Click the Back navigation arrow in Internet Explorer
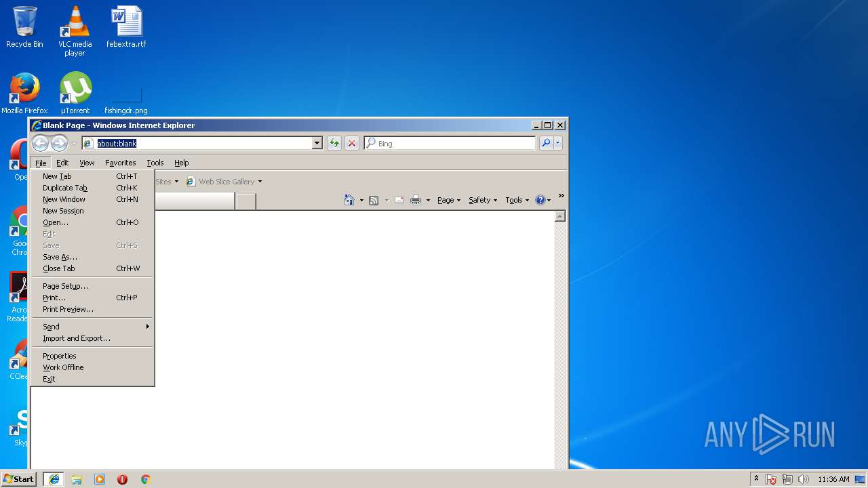 click(40, 143)
